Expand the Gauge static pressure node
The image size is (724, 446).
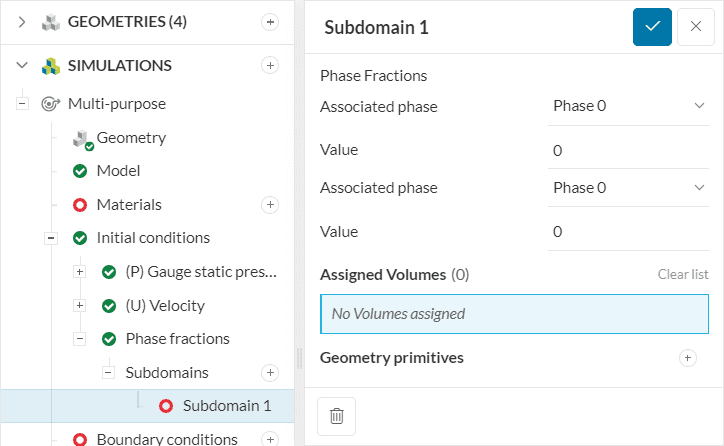tap(80, 272)
